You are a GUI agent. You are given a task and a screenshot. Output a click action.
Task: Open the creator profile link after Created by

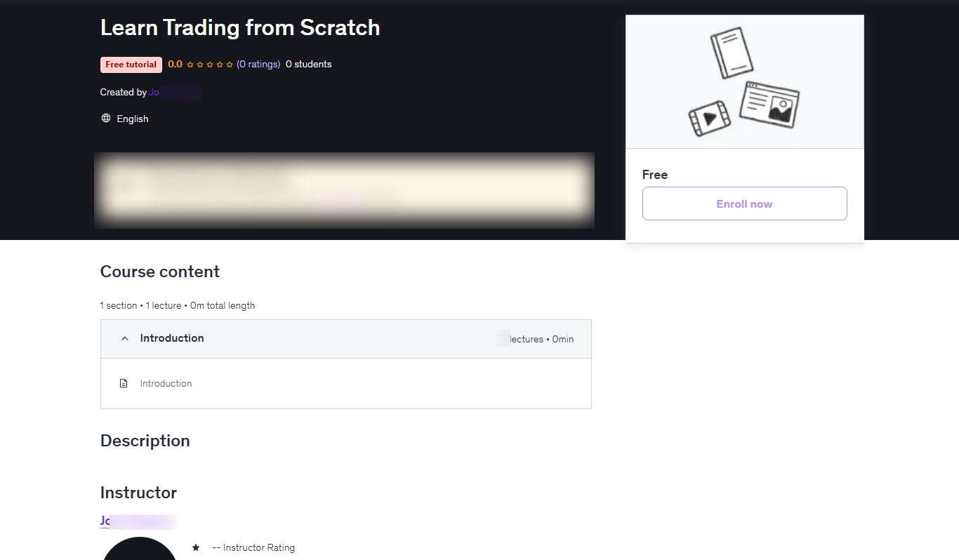pyautogui.click(x=176, y=92)
